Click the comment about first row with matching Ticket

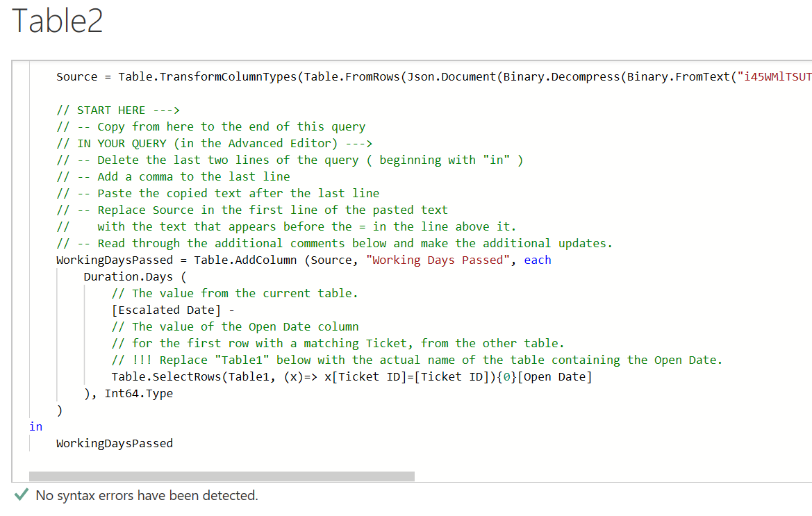point(338,343)
